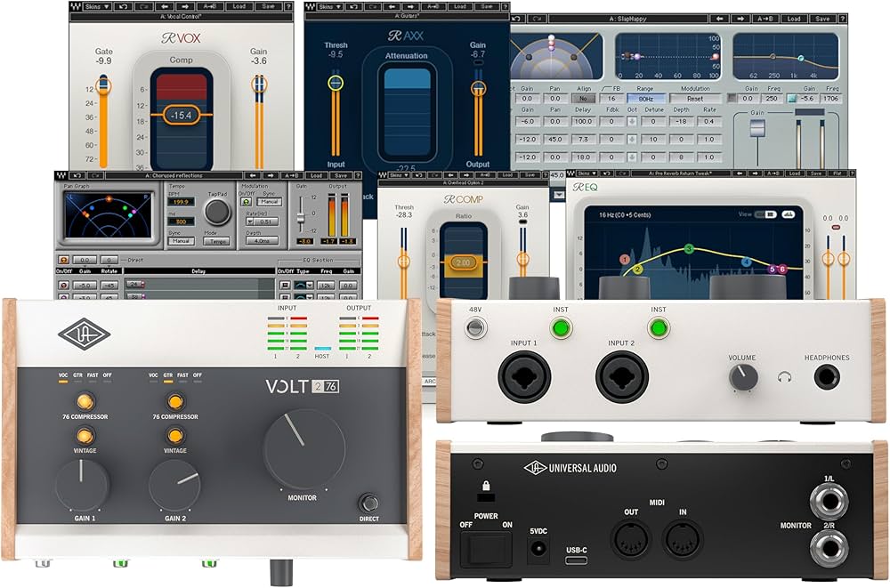Image resolution: width=890 pixels, height=588 pixels.
Task: Open the "A: SlapHappy" preset menu
Action: coord(627,18)
